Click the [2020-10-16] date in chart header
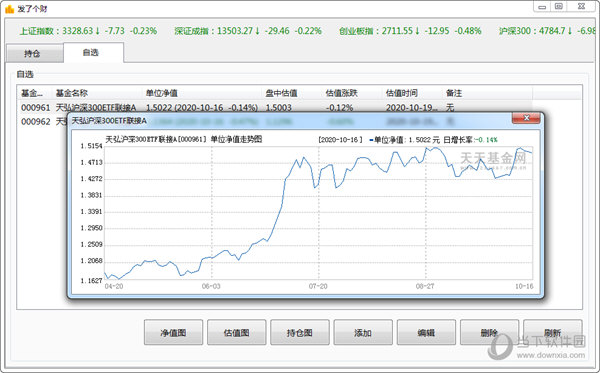Image resolution: width=600 pixels, height=373 pixels. [340, 140]
